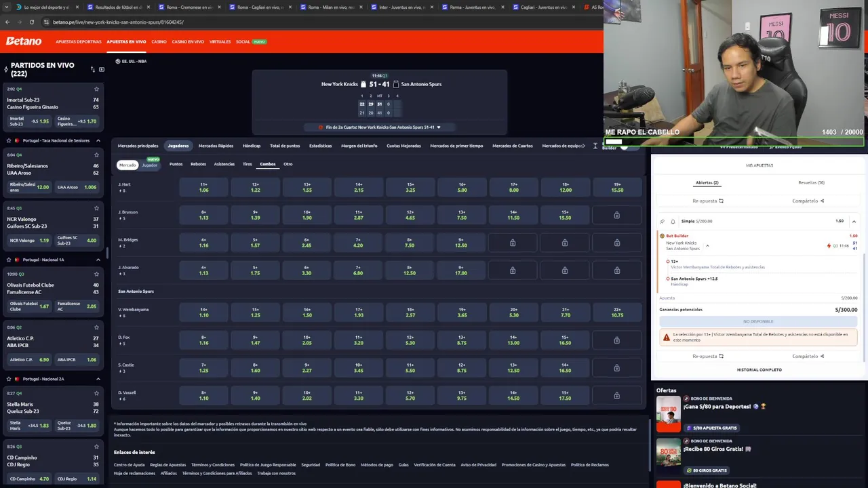The height and width of the screenshot is (488, 868).
Task: Star the CD Campinho vs CDJ Regio match
Action: click(96, 447)
